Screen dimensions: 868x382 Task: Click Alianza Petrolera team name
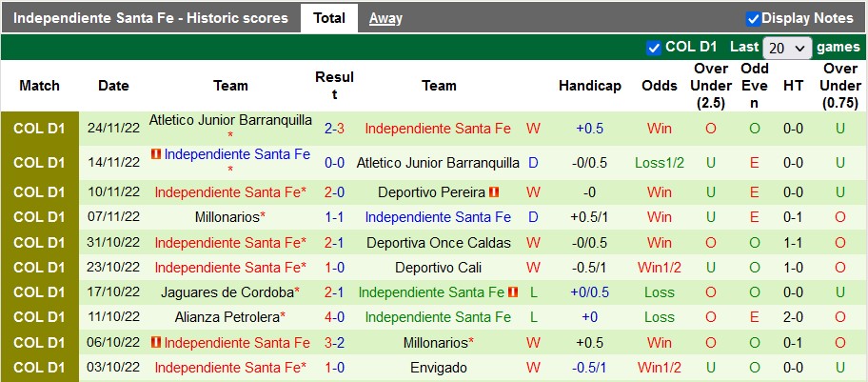click(x=227, y=317)
